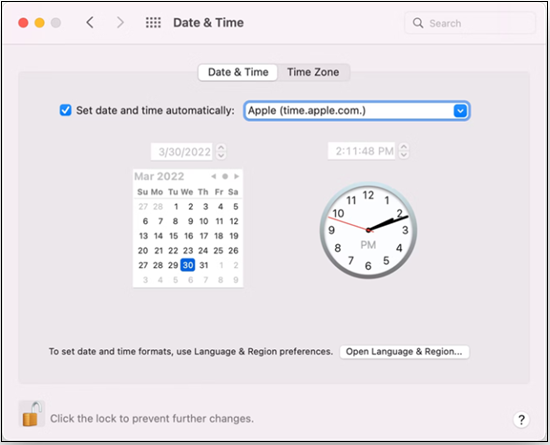Viewport: 550px width, 445px height.
Task: Click the Mar 2022 month label
Action: coord(159,176)
